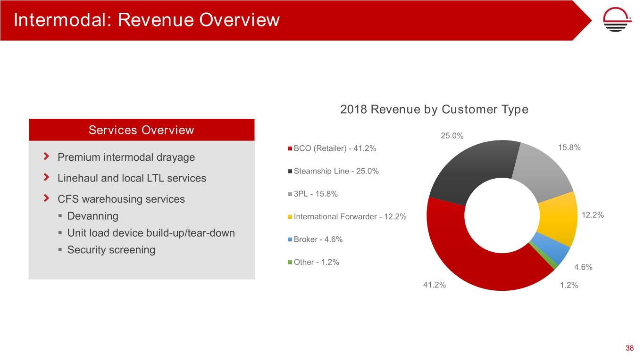644x362 pixels.
Task: Click the yellow International Forwarder legend marker
Action: coord(290,217)
